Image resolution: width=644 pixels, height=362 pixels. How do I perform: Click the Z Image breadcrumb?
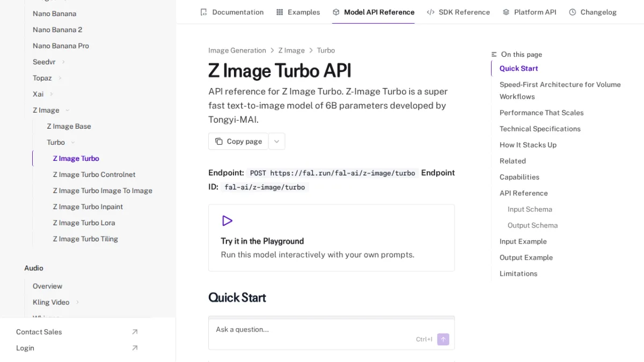[291, 50]
